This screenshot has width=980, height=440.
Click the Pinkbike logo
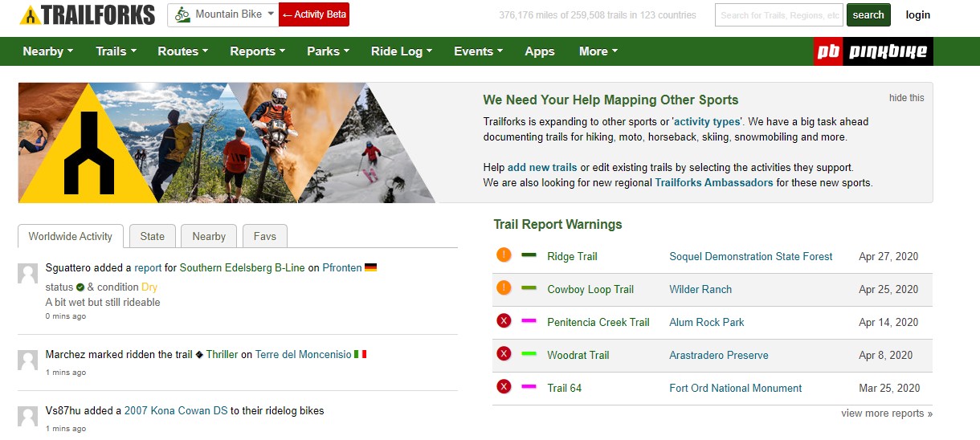coord(873,51)
